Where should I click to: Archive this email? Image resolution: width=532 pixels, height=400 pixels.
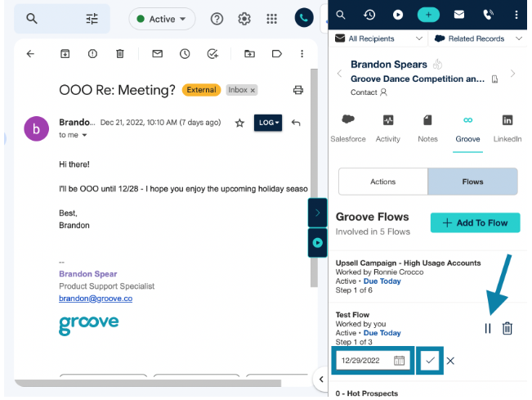65,54
